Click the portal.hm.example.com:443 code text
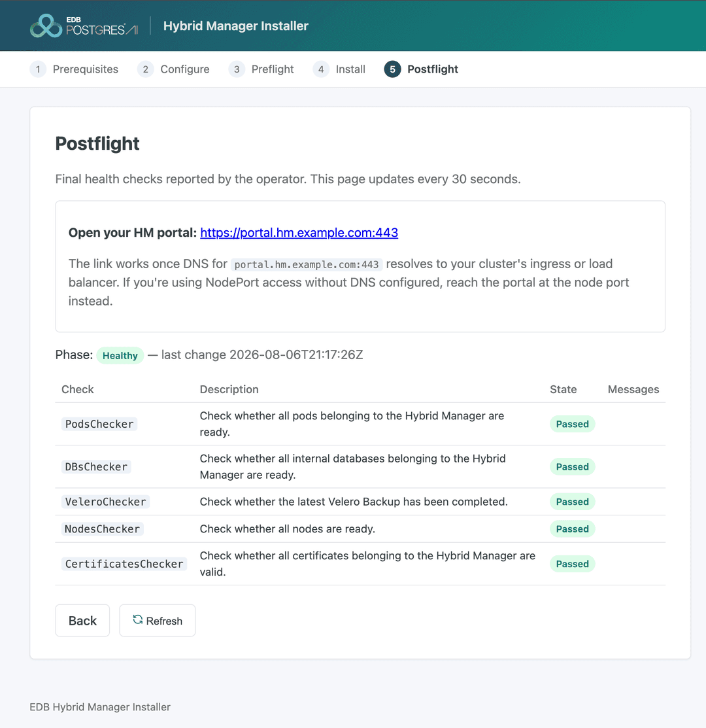This screenshot has width=706, height=728. 307,265
